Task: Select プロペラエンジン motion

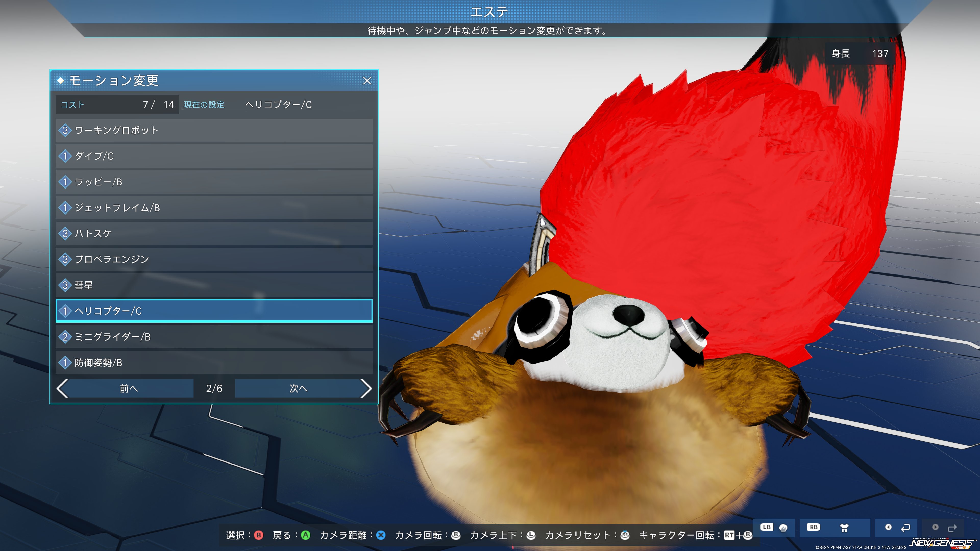Action: point(214,259)
